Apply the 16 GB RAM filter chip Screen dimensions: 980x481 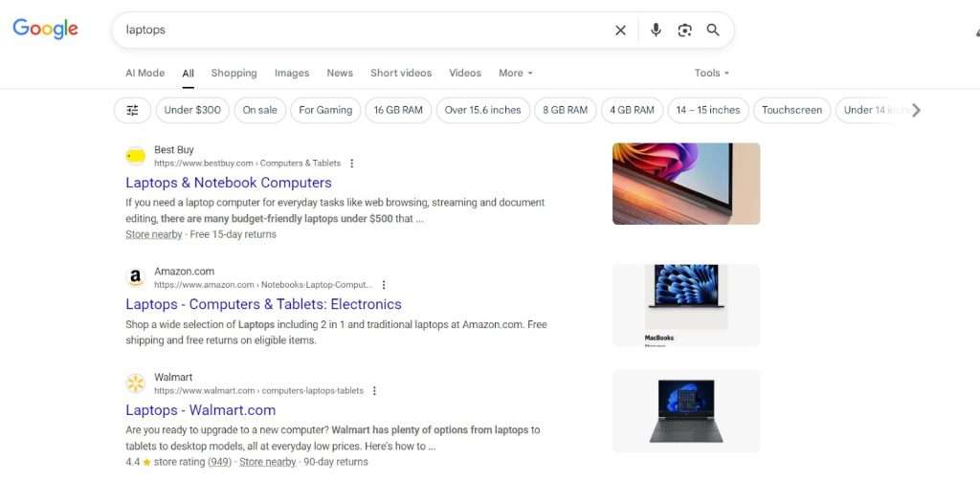[398, 111]
